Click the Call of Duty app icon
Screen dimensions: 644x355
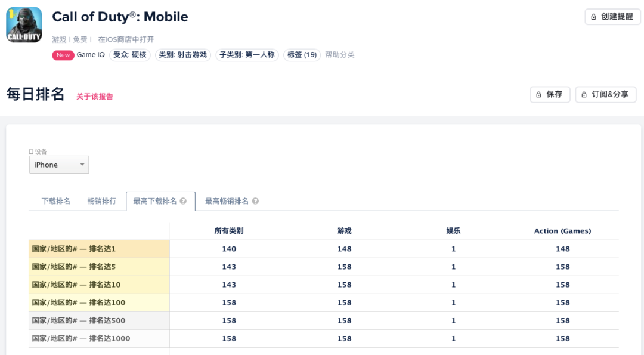coord(24,24)
